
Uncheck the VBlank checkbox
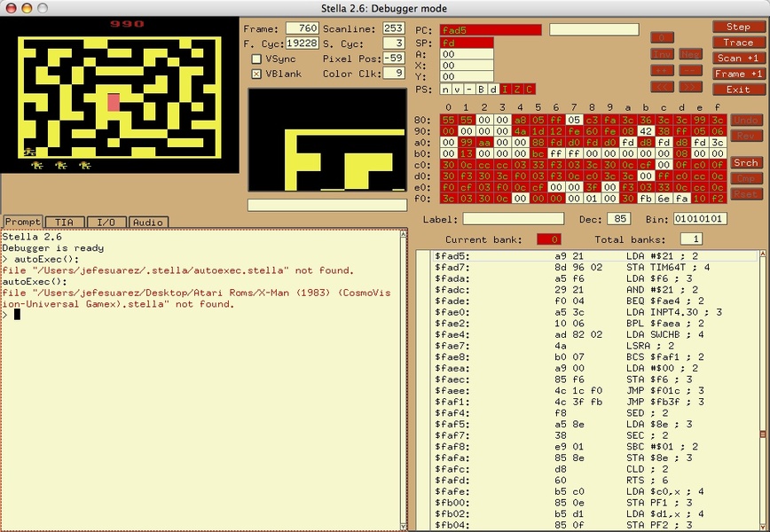pyautogui.click(x=256, y=74)
